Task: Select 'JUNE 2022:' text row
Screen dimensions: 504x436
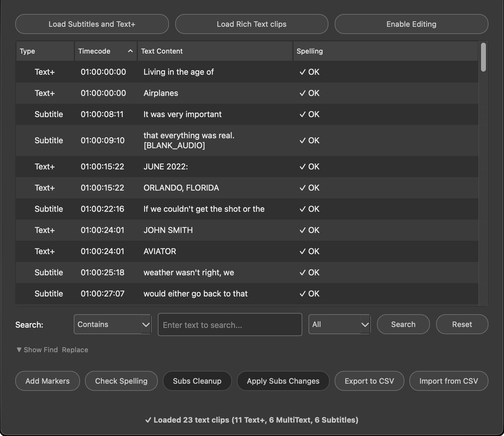Action: click(247, 167)
